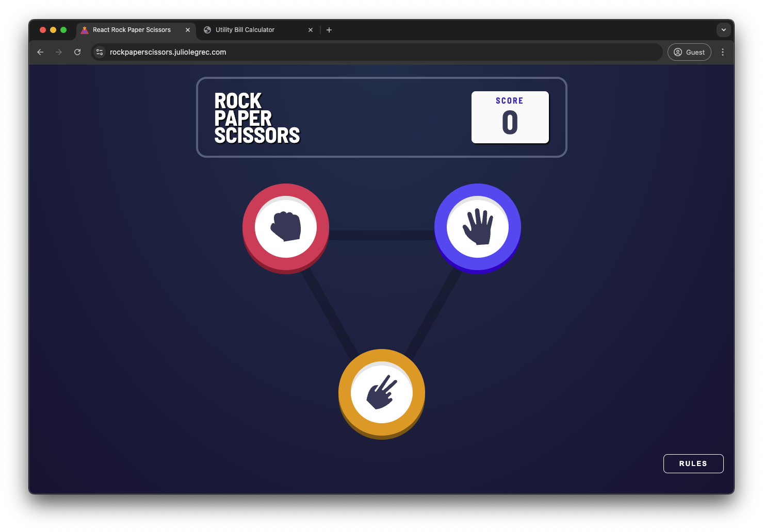The width and height of the screenshot is (763, 532).
Task: Pick the blue paper hand button
Action: pos(477,227)
